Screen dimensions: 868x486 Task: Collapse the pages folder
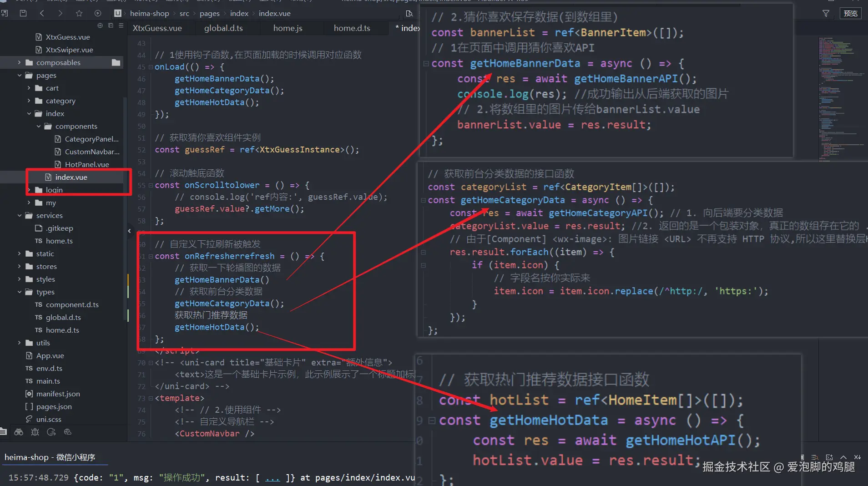19,75
